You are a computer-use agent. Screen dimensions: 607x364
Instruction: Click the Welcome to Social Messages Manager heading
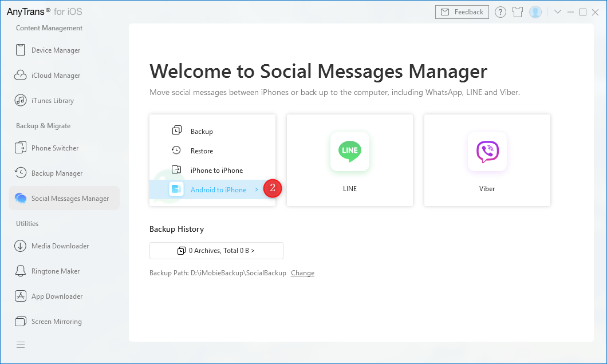(318, 71)
